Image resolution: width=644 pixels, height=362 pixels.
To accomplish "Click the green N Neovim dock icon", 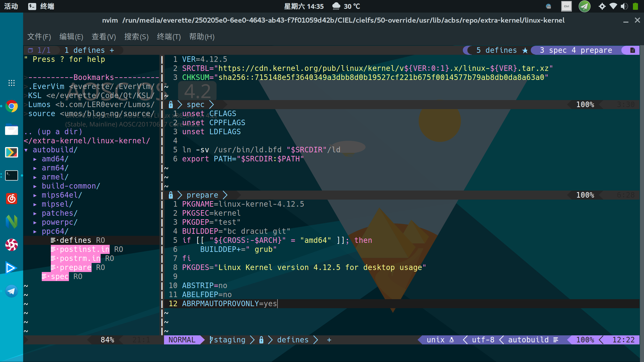I will click(12, 222).
